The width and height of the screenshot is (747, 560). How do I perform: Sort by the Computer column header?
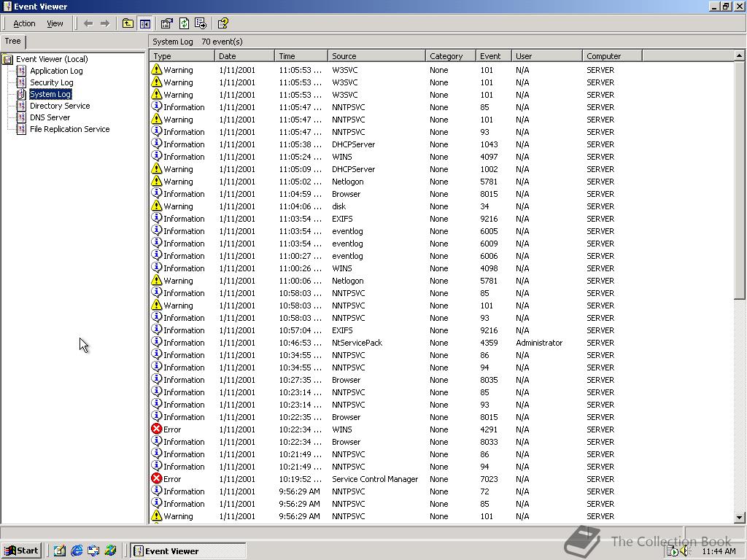pyautogui.click(x=612, y=56)
